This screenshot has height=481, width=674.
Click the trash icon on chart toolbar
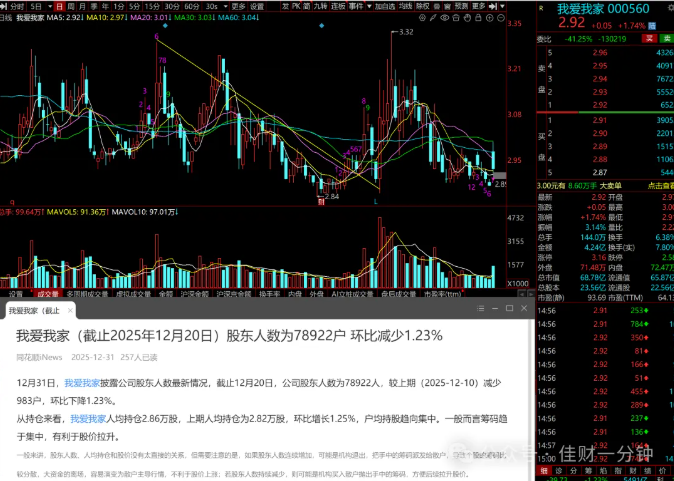tap(456, 18)
